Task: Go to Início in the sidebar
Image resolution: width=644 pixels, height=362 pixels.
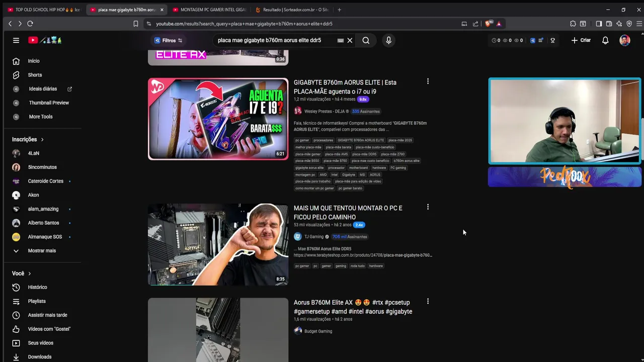Action: pyautogui.click(x=33, y=61)
